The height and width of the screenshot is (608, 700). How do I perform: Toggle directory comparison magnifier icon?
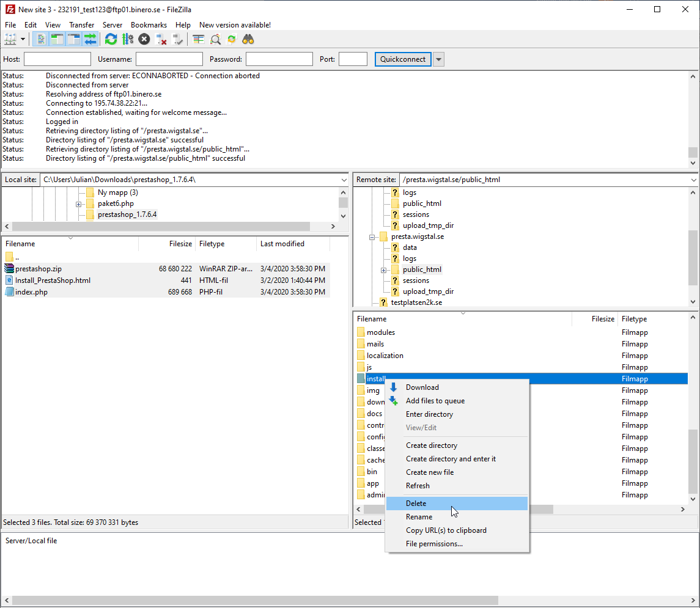215,39
